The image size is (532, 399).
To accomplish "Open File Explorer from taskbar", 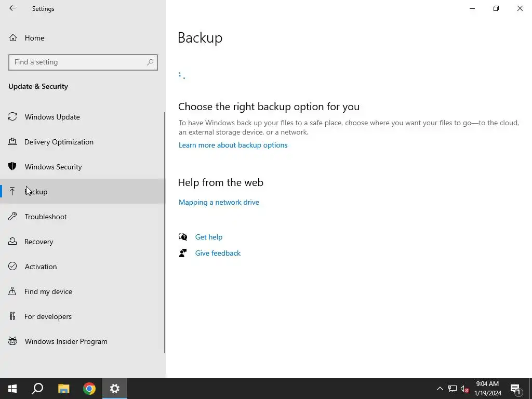I will click(x=63, y=389).
